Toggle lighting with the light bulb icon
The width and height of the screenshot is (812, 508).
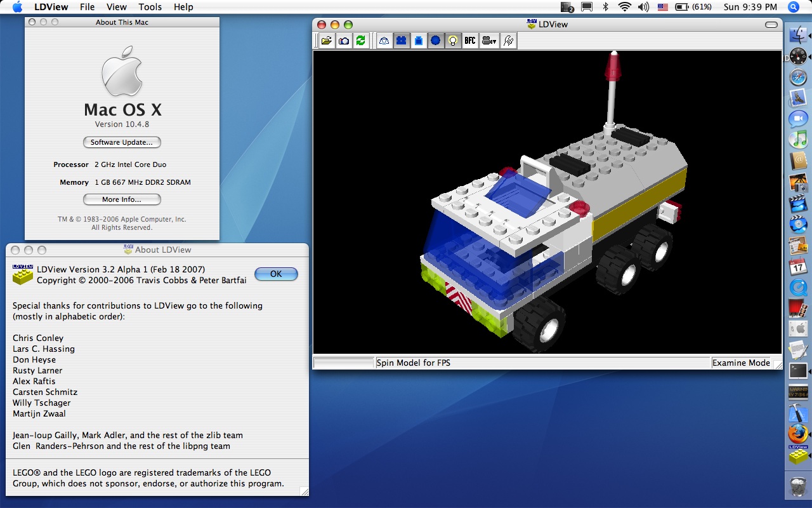(452, 41)
